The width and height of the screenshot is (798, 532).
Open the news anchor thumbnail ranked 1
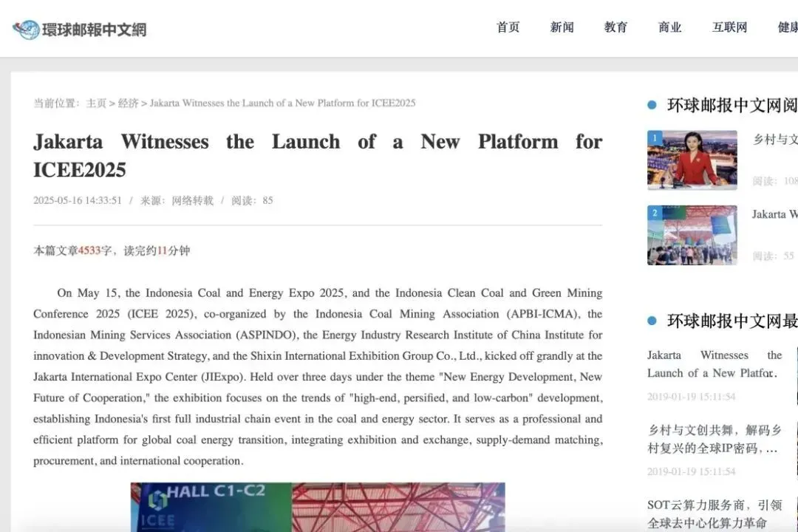[692, 160]
